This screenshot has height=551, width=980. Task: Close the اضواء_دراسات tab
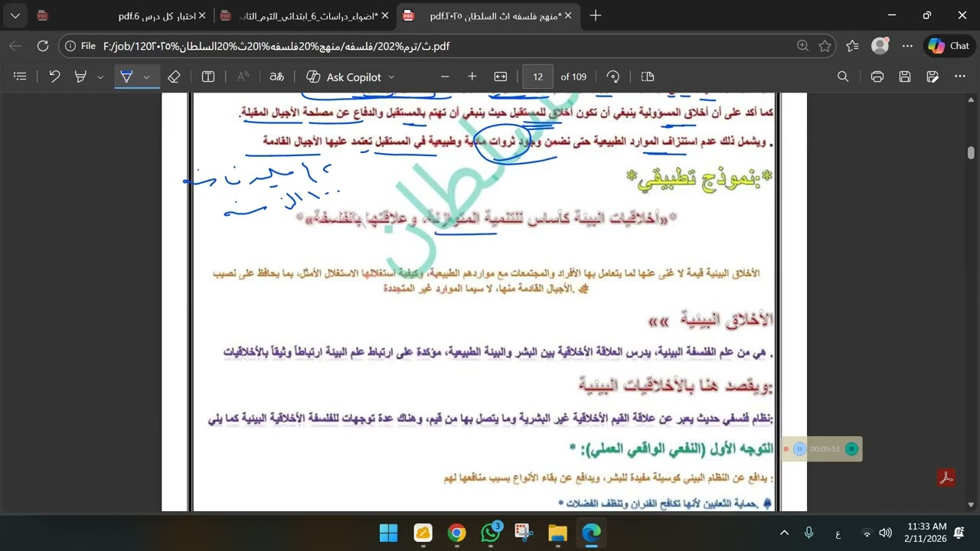click(384, 15)
